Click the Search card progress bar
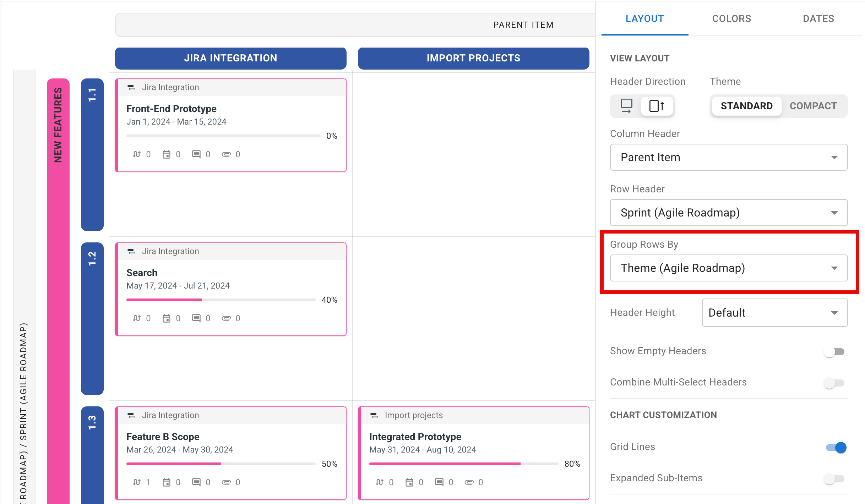865x504 pixels. click(x=221, y=300)
